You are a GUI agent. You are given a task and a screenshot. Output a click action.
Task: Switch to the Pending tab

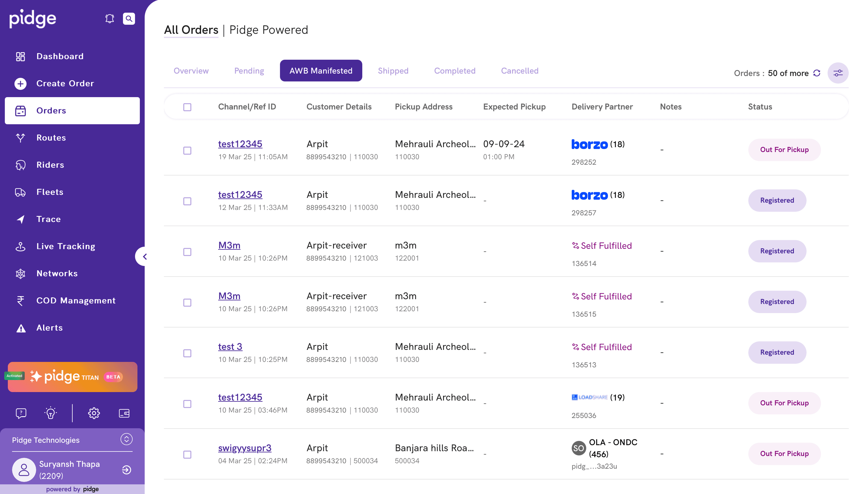(249, 71)
